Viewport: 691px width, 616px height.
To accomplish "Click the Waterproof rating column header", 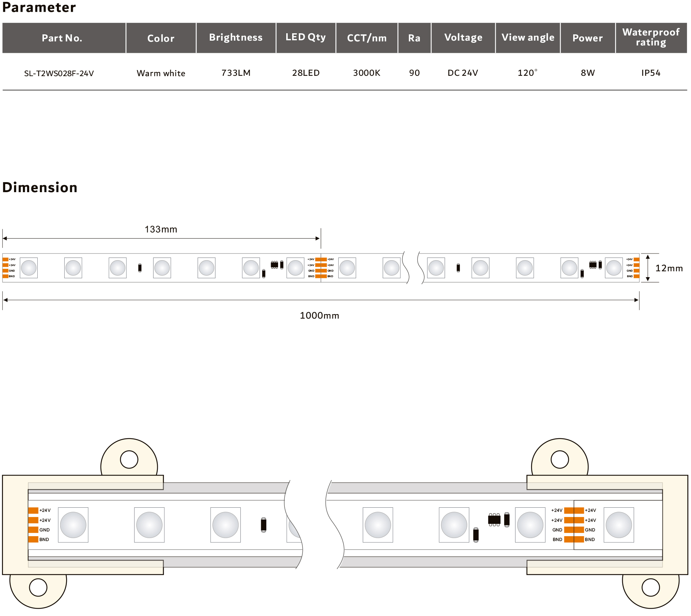I will (651, 37).
